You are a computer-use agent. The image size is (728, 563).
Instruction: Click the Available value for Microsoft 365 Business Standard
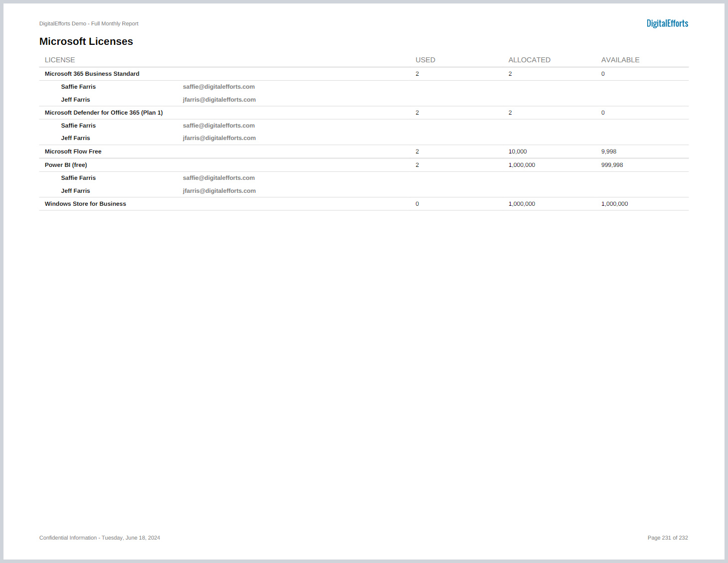(x=603, y=74)
